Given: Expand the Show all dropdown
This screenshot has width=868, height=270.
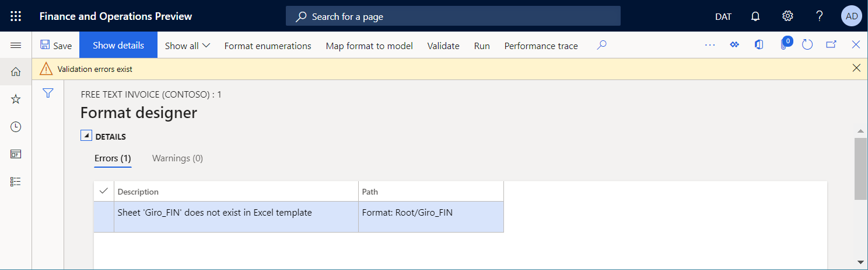Looking at the screenshot, I should [187, 46].
